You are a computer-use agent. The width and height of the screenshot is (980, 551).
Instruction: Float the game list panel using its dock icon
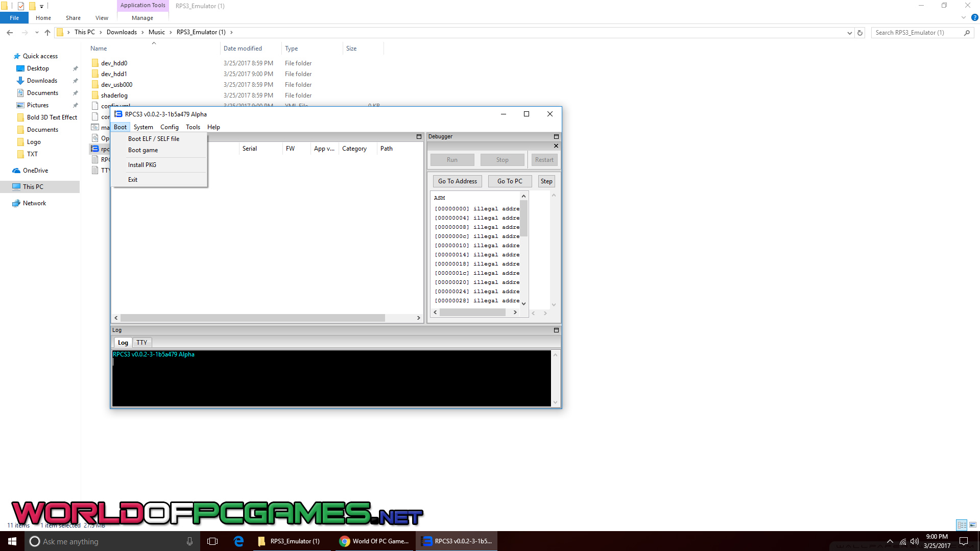coord(419,137)
